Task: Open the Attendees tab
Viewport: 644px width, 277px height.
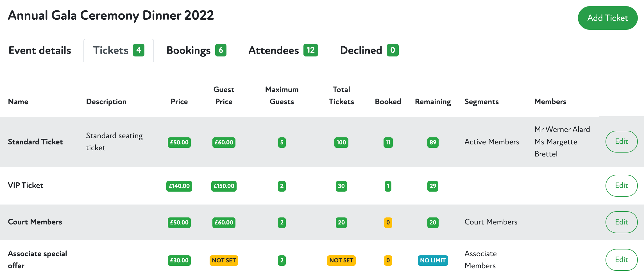Action: (283, 51)
